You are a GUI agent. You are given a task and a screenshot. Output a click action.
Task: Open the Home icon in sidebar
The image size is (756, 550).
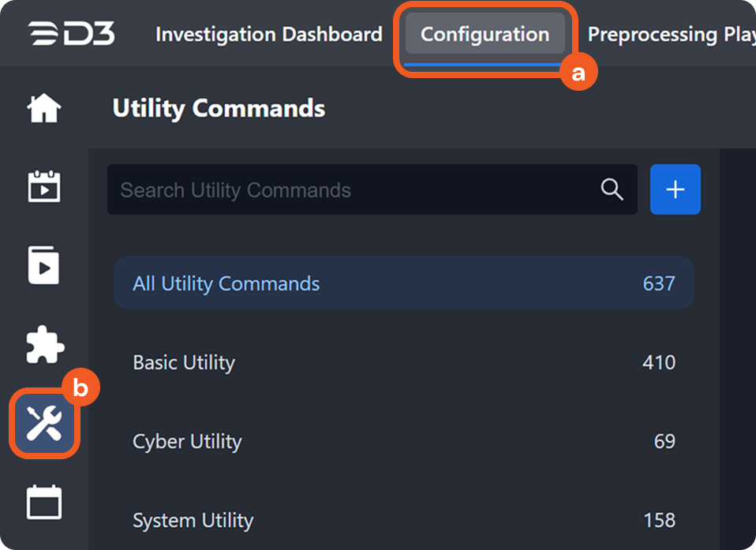[x=44, y=108]
